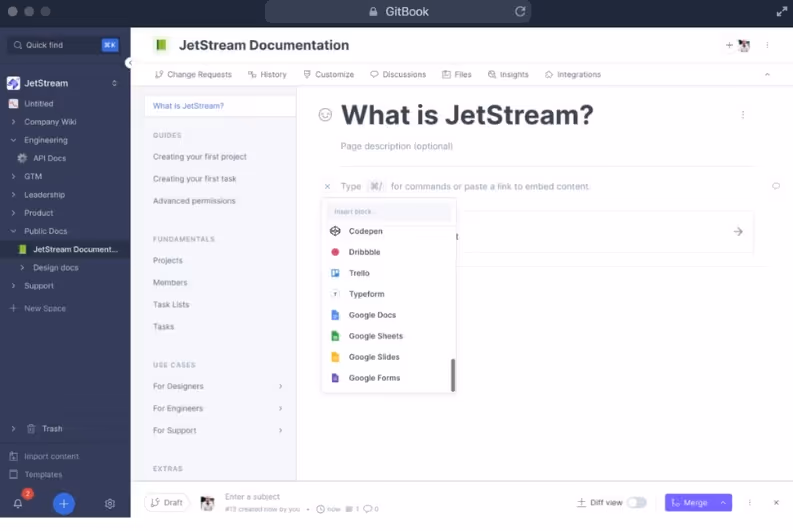Image resolution: width=793 pixels, height=531 pixels.
Task: Open settings gear in sidebar footer
Action: tap(110, 504)
